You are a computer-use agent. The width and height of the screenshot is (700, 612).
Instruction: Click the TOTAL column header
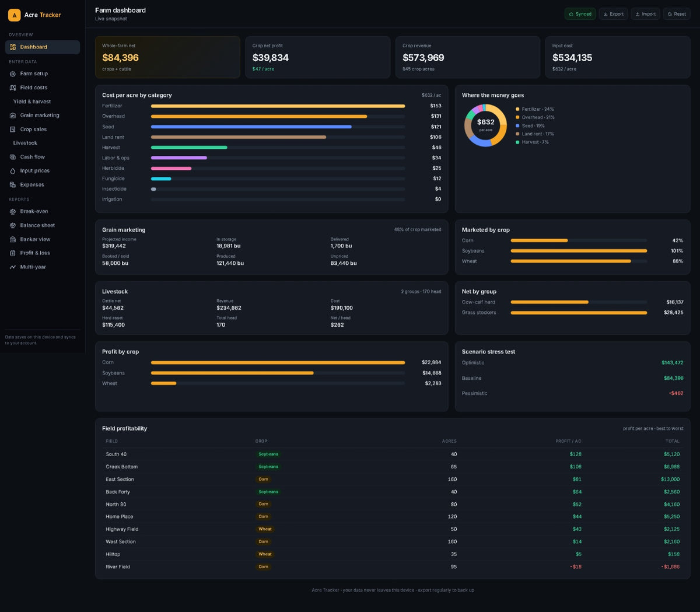coord(673,441)
